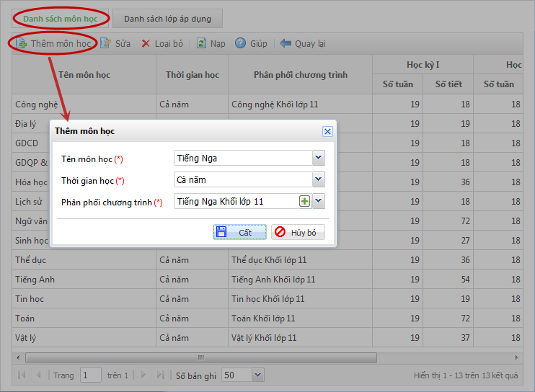Screen dimensions: 535x392
Task: Click the Sửa edit pencil icon
Action: click(105, 43)
